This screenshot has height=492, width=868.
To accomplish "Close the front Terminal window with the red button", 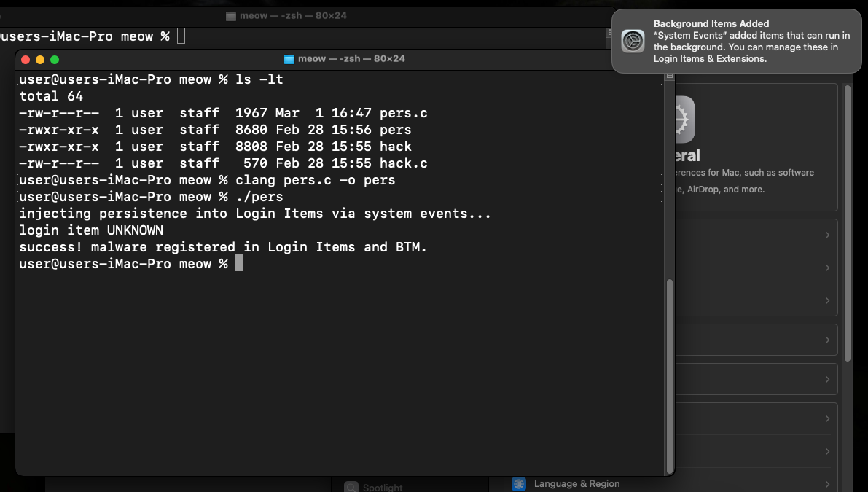I will tap(26, 60).
